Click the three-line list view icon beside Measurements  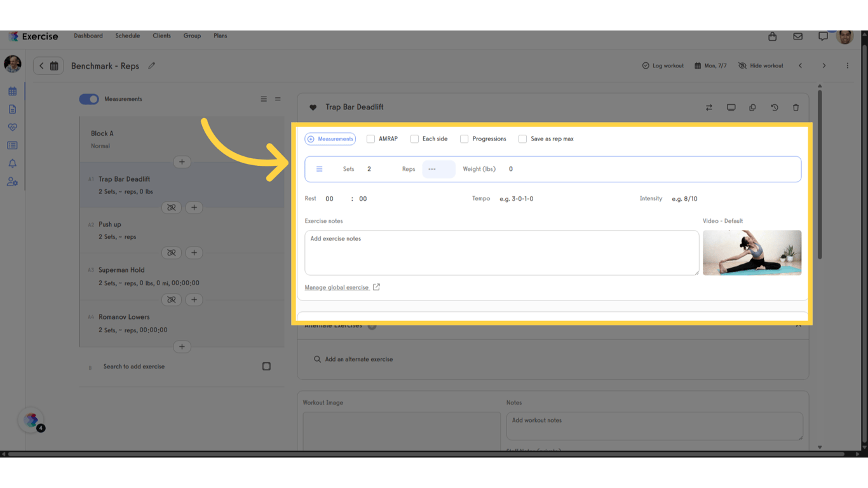(264, 99)
